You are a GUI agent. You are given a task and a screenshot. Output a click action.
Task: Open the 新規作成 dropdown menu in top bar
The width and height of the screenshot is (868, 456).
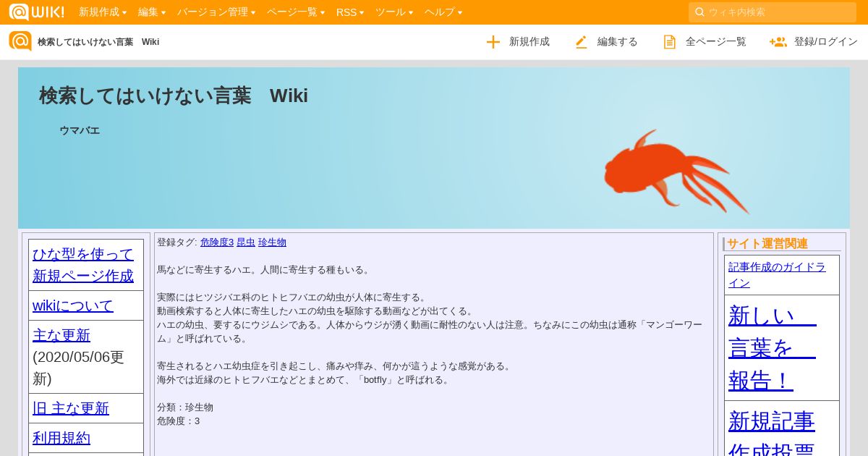(x=103, y=12)
